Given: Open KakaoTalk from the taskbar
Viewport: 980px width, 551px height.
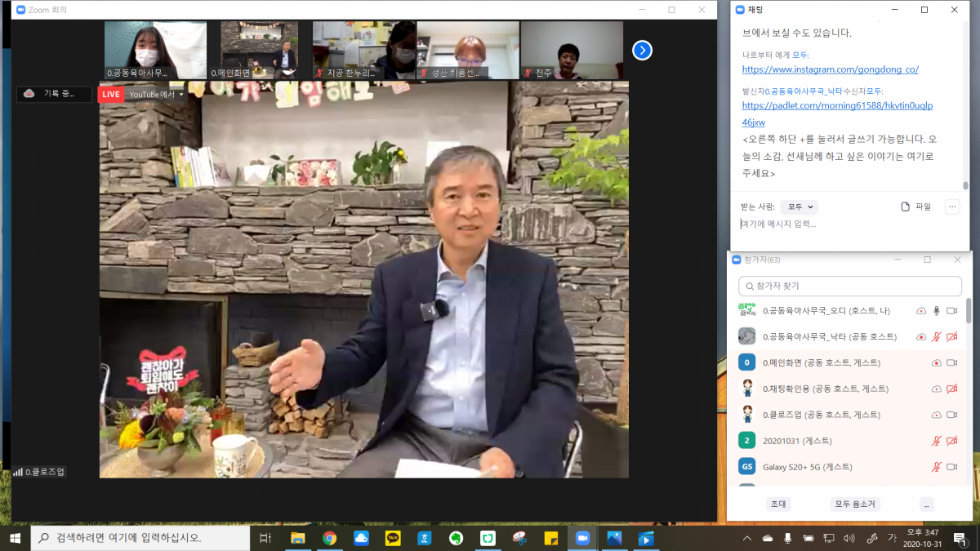Looking at the screenshot, I should point(394,538).
